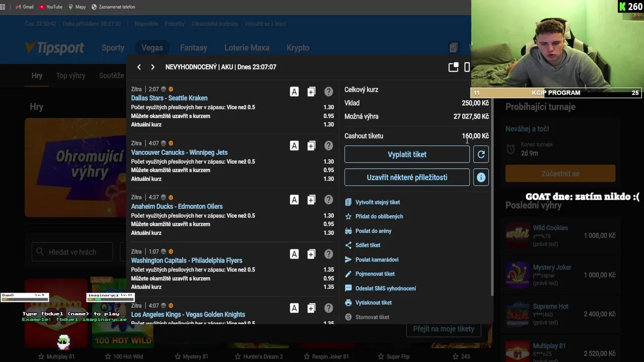This screenshot has height=362, width=644.
Task: Open the Sporty menu
Action: pos(113,48)
